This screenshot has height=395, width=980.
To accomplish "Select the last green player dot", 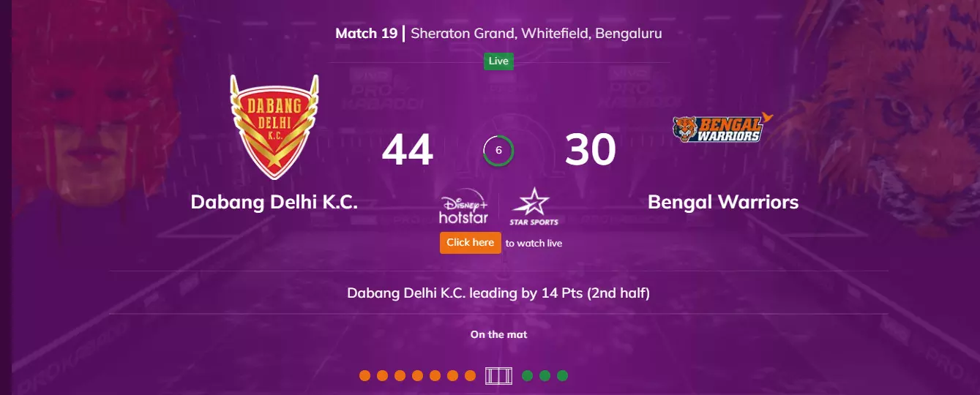I will point(562,376).
